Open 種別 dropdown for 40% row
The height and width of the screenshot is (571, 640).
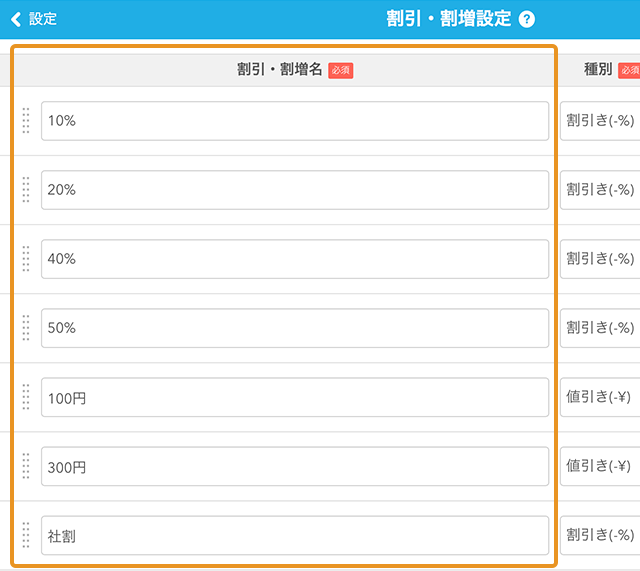click(x=600, y=259)
